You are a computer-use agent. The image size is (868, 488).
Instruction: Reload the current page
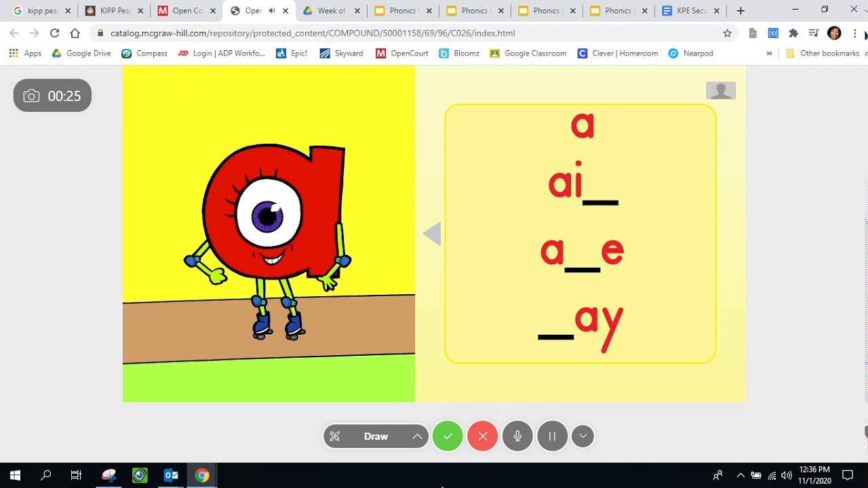54,33
